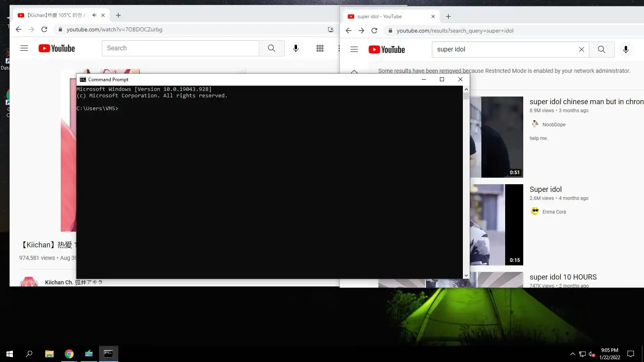Open the 'super idol 10 HOURS' video
Screen dimensions: 644x362
pyautogui.click(x=563, y=277)
